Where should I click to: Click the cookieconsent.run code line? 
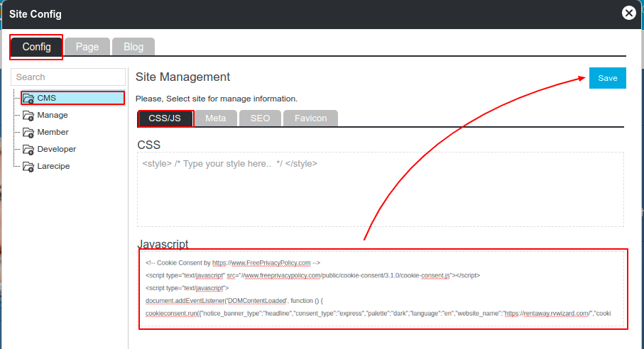coord(378,314)
